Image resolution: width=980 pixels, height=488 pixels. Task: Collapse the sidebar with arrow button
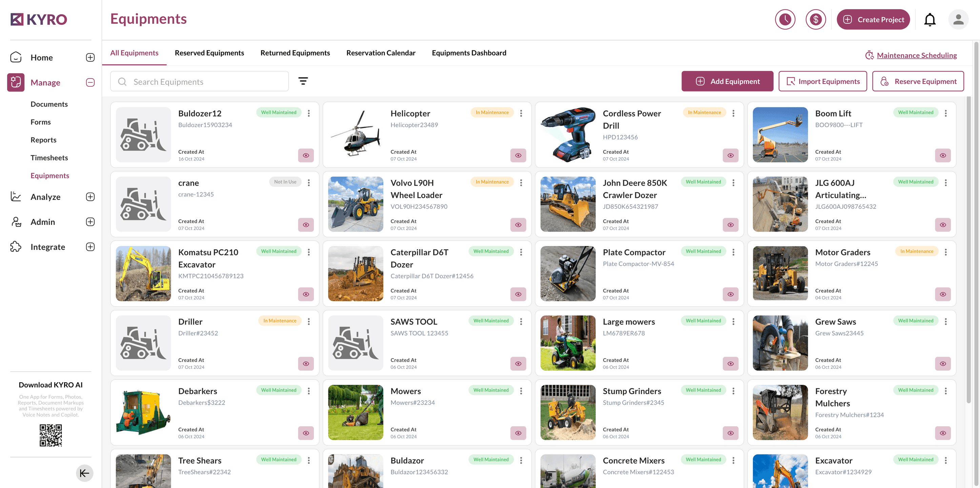pyautogui.click(x=84, y=473)
